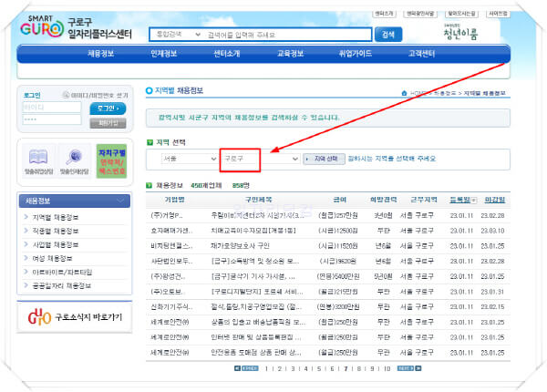
Task: Open the 서울 city dropdown
Action: [x=189, y=159]
